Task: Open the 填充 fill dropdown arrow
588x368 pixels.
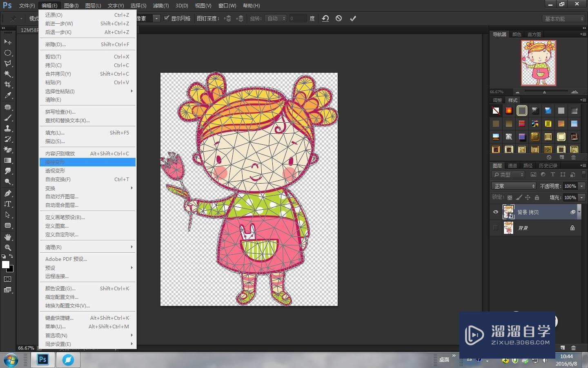Action: (x=582, y=197)
